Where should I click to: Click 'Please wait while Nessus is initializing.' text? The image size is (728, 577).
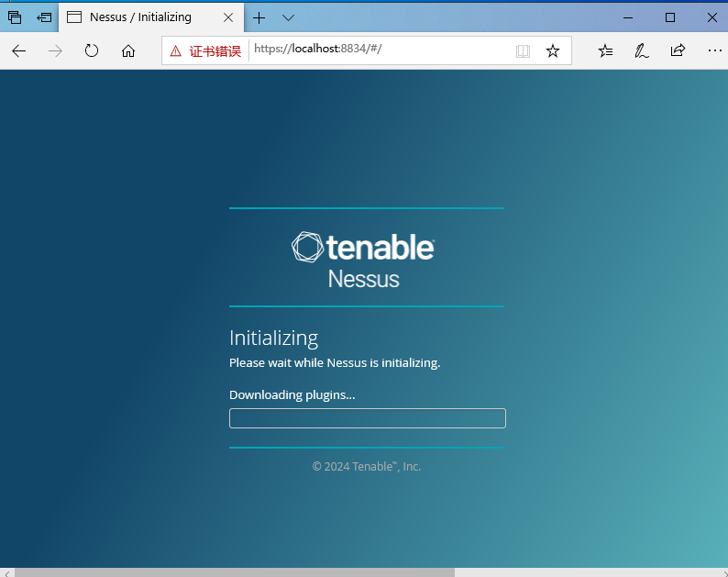[x=335, y=363]
